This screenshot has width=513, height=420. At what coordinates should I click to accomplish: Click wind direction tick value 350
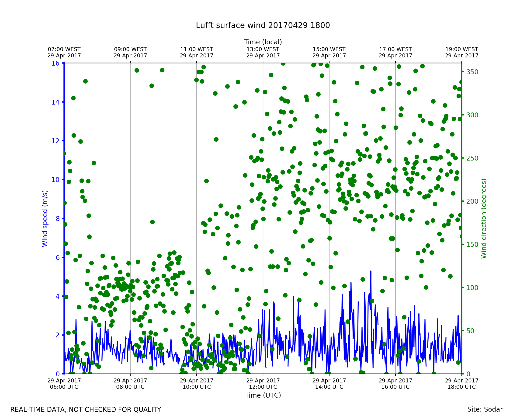coord(472,72)
